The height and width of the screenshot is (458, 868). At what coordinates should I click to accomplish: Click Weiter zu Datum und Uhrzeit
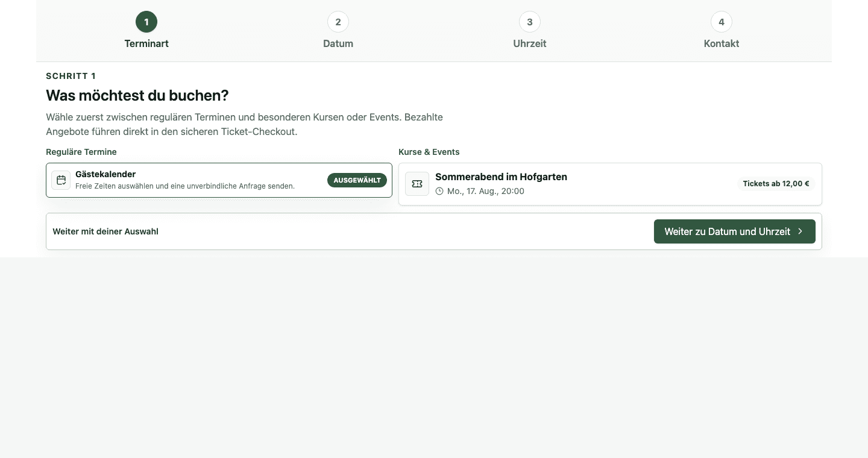(735, 231)
